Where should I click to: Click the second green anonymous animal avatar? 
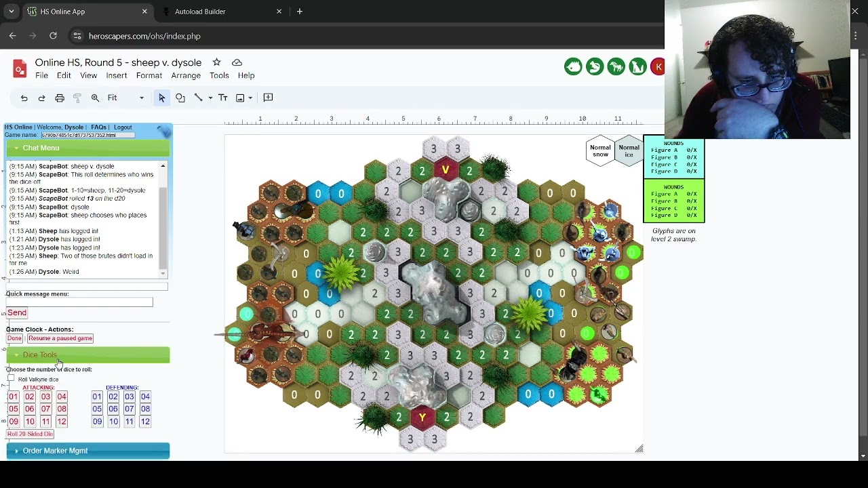pos(595,66)
